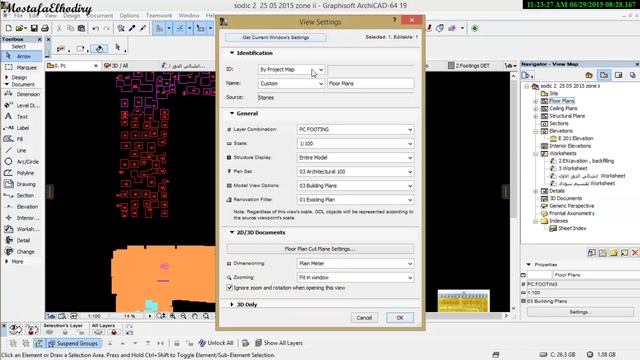
Task: Click OK in View Settings
Action: 400,318
